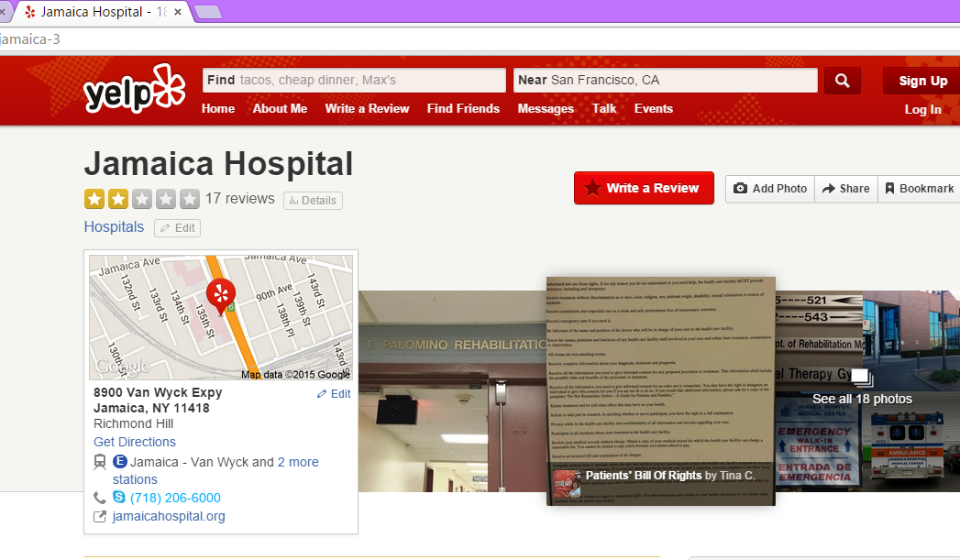Click the Yelp favicon in browser tab
This screenshot has width=960, height=560.
pos(30,12)
